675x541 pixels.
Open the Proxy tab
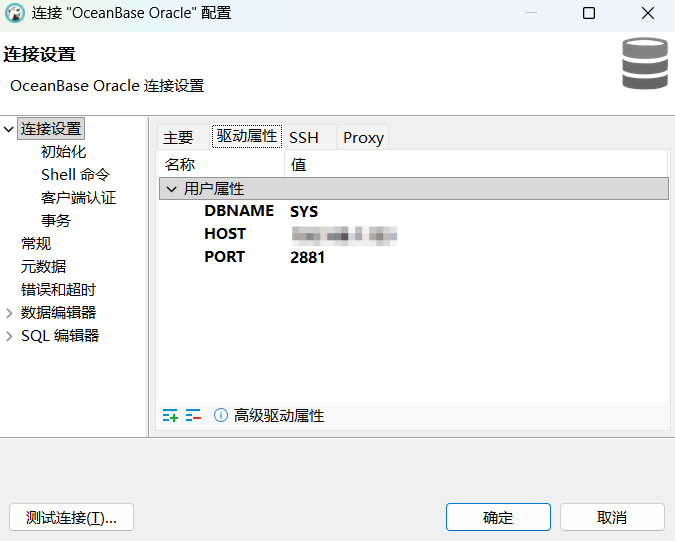tap(363, 138)
